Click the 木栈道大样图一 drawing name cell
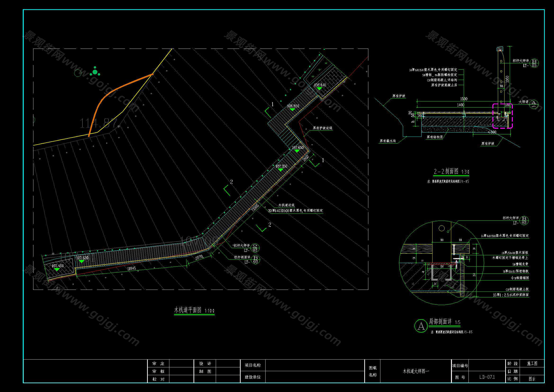Viewport: 554px width, 392px height. 416,371
